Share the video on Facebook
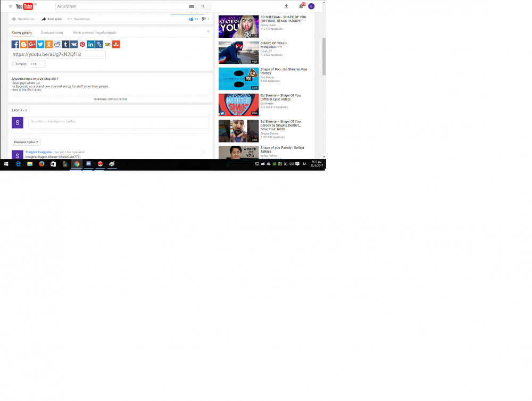Image resolution: width=532 pixels, height=401 pixels. [x=15, y=45]
